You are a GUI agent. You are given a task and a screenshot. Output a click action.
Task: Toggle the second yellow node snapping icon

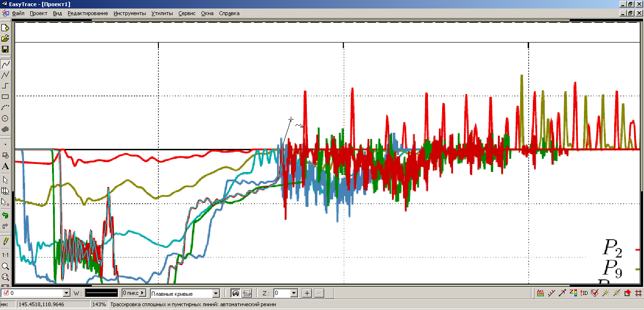tap(617, 293)
